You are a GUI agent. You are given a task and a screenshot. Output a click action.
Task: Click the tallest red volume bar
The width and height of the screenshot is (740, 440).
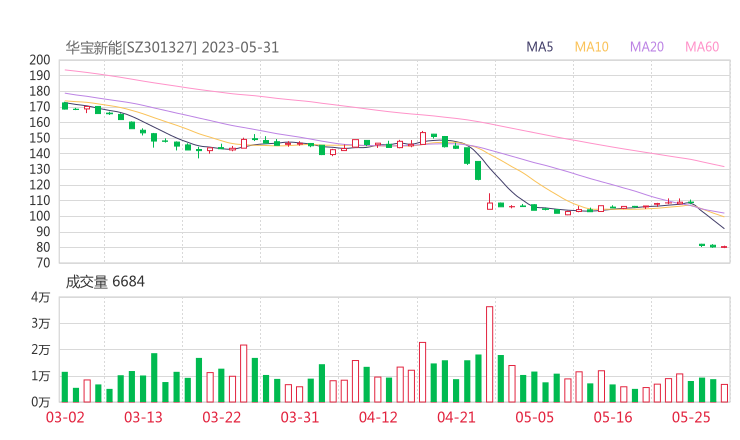[489, 355]
